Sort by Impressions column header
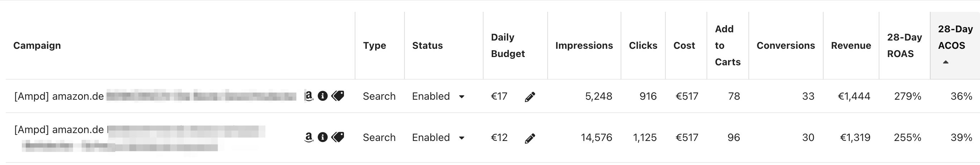The width and height of the screenshot is (980, 165). click(584, 45)
